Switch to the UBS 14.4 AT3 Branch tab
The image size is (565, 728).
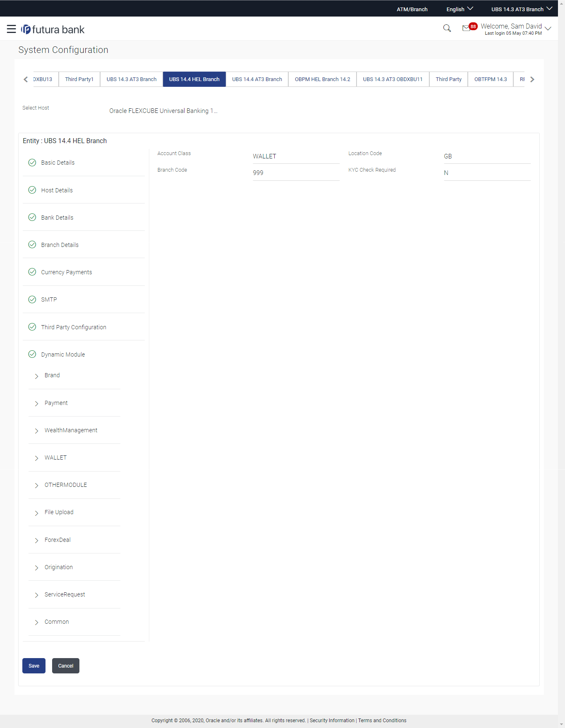257,79
